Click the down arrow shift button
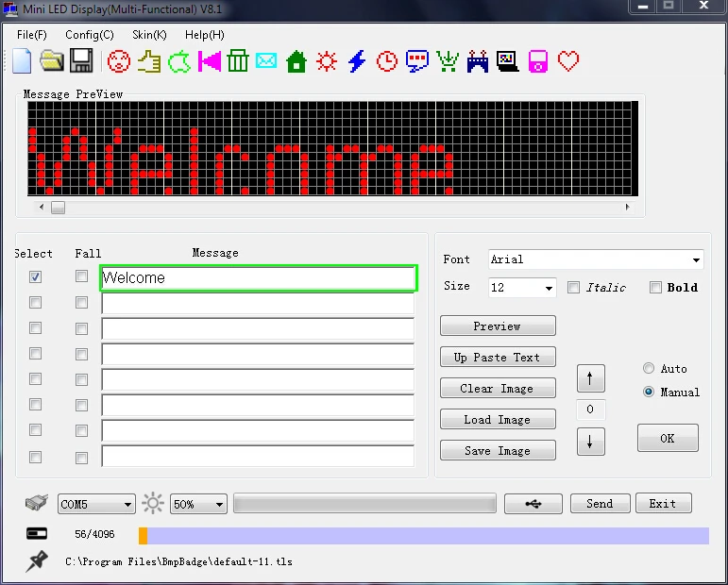Screen dimensions: 728x585 (x=590, y=442)
